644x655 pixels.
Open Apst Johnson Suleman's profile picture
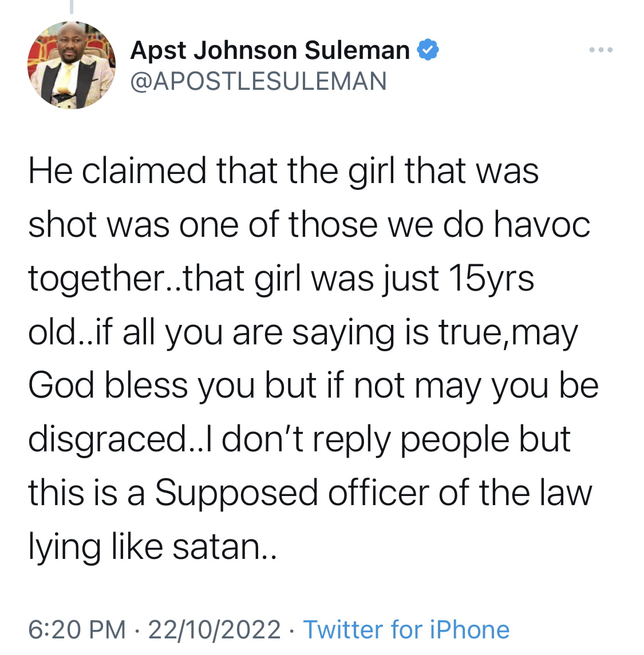coord(72,65)
